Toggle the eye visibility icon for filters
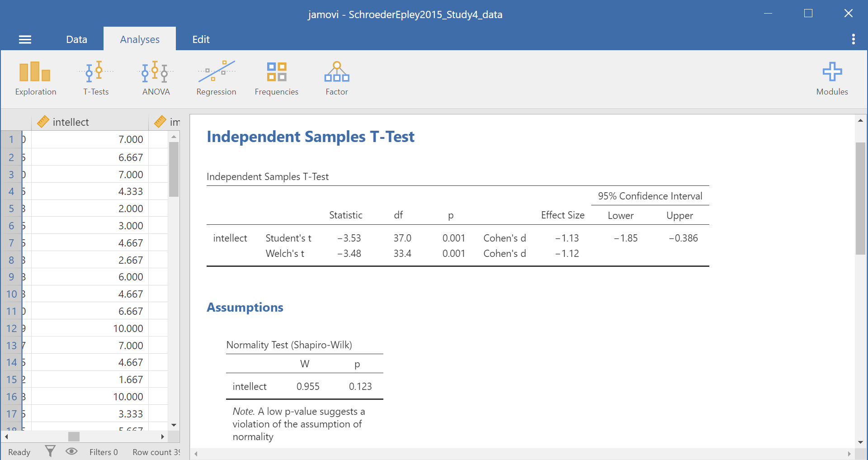The height and width of the screenshot is (460, 868). click(x=71, y=451)
